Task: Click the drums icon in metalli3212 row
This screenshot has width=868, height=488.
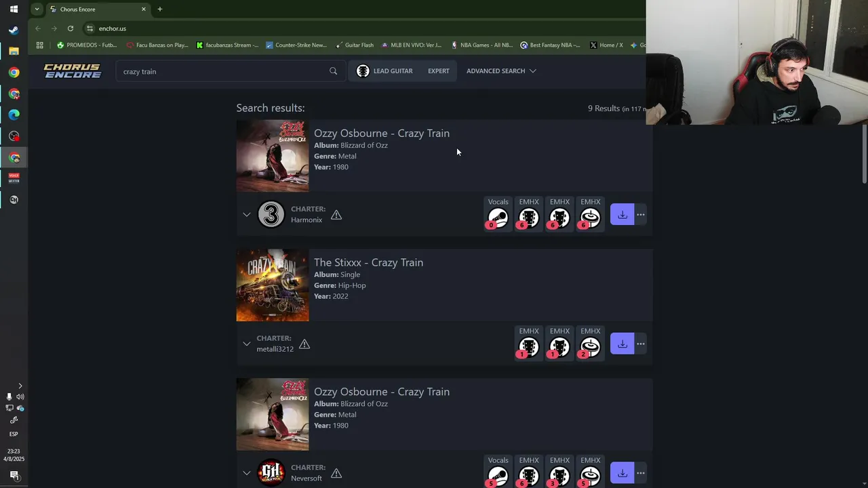Action: pos(591,347)
